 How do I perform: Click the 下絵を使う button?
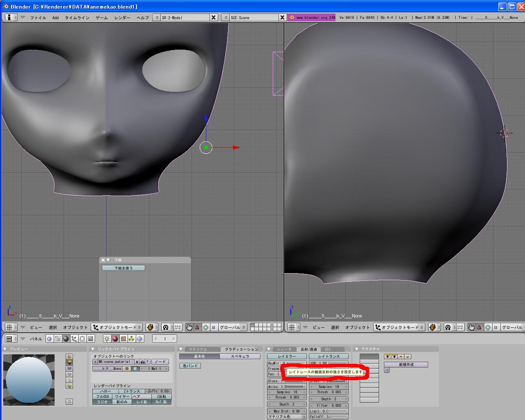tap(123, 268)
